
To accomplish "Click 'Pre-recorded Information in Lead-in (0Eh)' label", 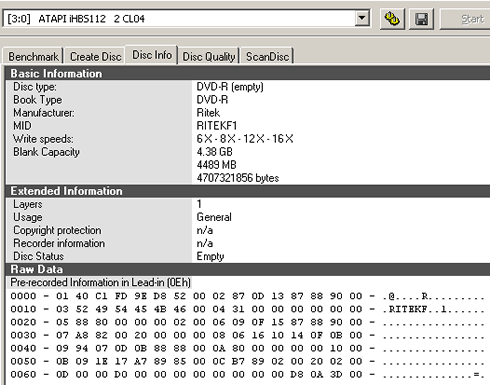I will (x=100, y=283).
